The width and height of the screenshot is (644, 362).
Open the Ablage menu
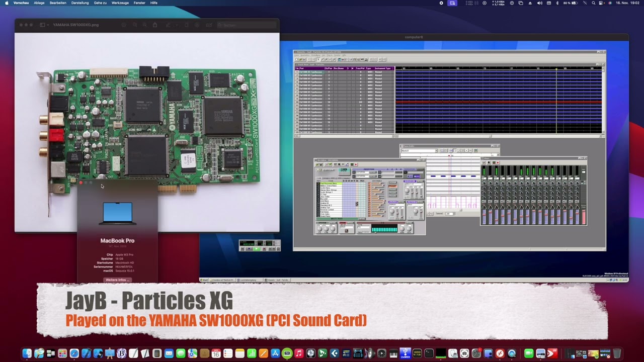pyautogui.click(x=39, y=3)
